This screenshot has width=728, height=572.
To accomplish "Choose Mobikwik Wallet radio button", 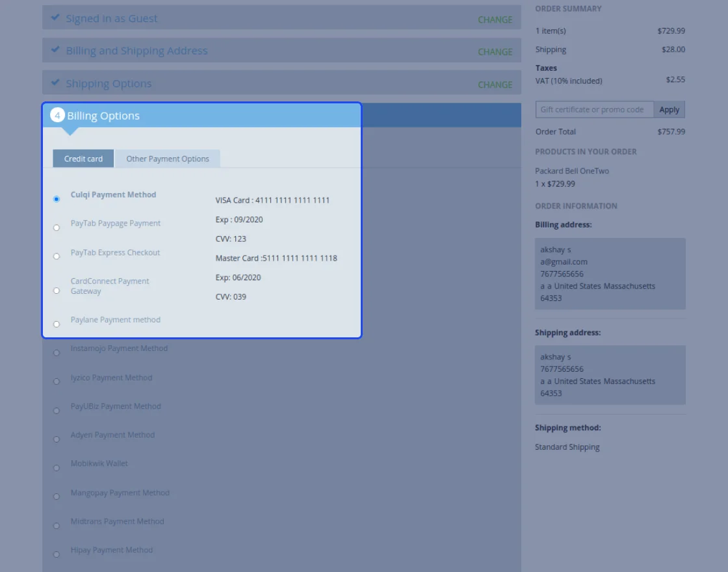I will tap(57, 468).
